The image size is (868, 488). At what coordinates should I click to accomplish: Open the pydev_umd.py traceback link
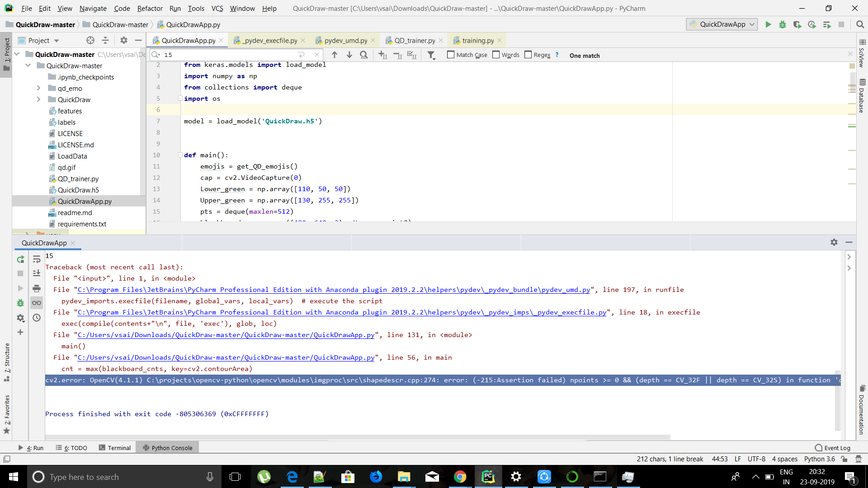[334, 290]
